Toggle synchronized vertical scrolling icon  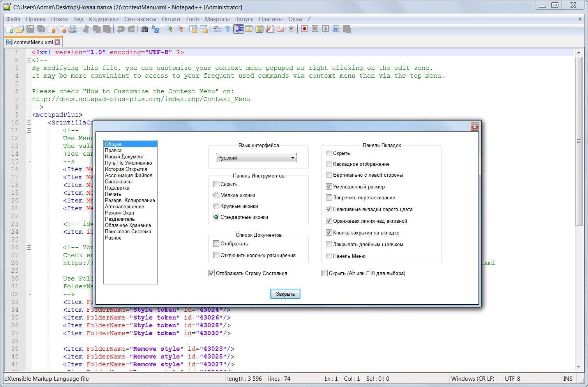coord(193,29)
